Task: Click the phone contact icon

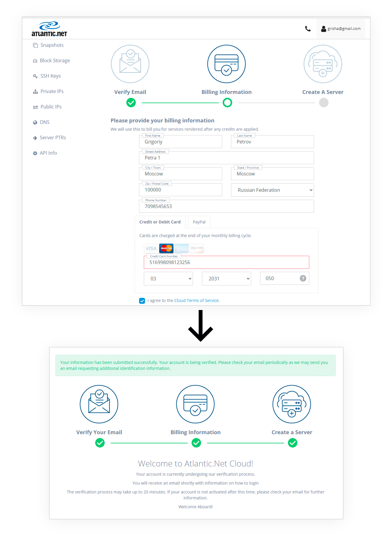Action: 308,29
